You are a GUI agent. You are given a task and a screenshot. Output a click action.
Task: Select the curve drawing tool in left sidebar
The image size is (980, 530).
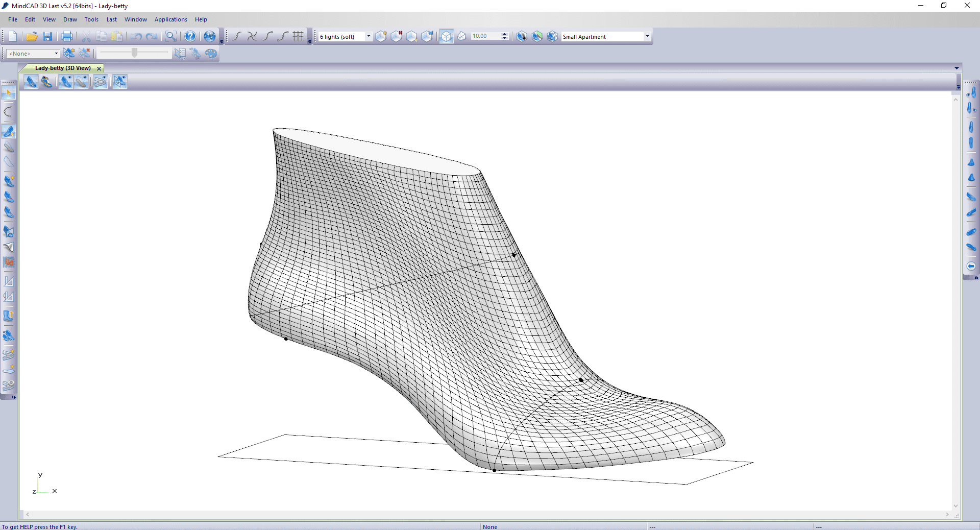tap(9, 112)
